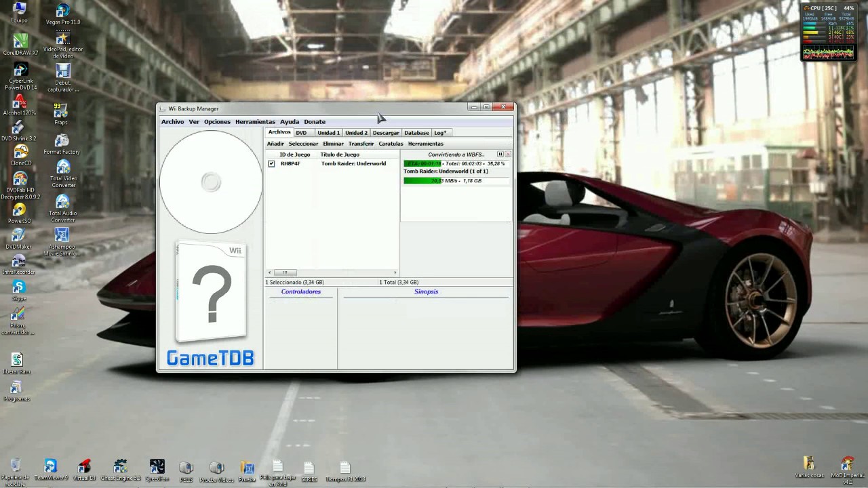Viewport: 868px width, 488px height.
Task: Open Herramientas in the Archivos toolbar
Action: 425,144
